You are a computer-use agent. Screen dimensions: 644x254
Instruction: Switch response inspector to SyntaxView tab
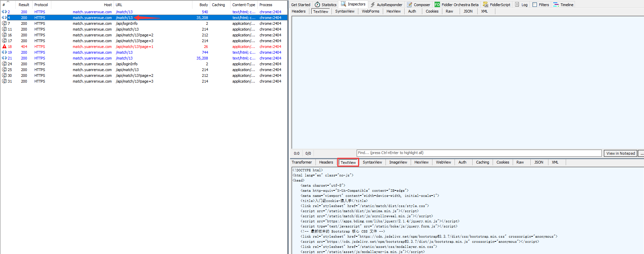click(372, 162)
